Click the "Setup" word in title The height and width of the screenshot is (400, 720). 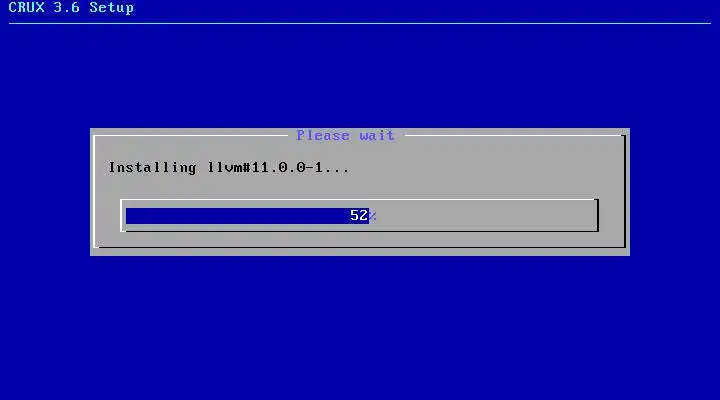coord(111,8)
